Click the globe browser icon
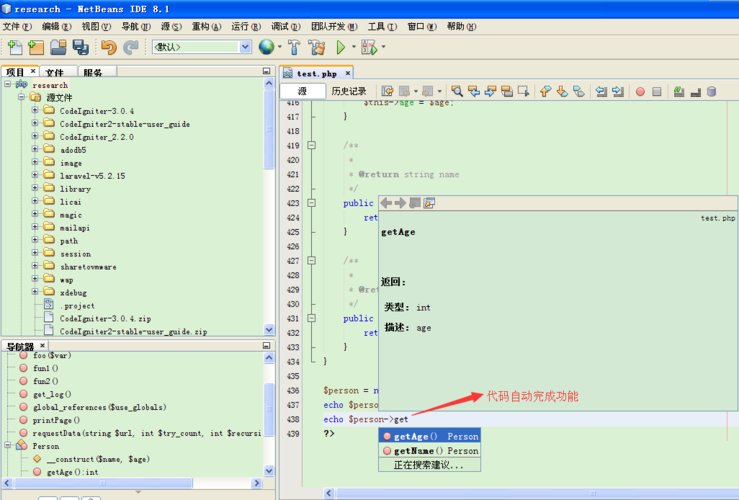The height and width of the screenshot is (500, 739). [266, 47]
